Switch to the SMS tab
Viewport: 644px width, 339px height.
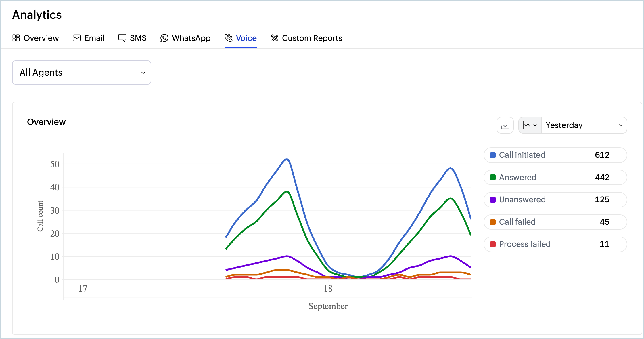tap(132, 38)
